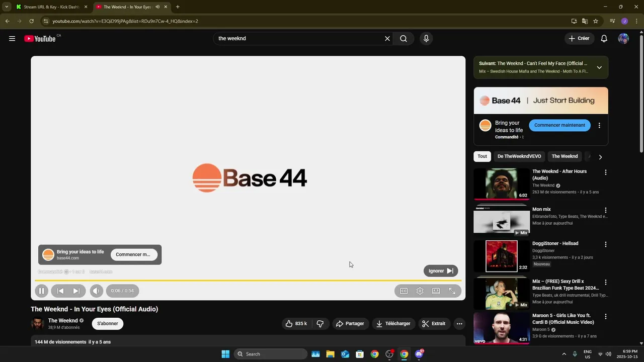Open sidebar Base 44 ad options
This screenshot has width=644, height=362.
[599, 125]
